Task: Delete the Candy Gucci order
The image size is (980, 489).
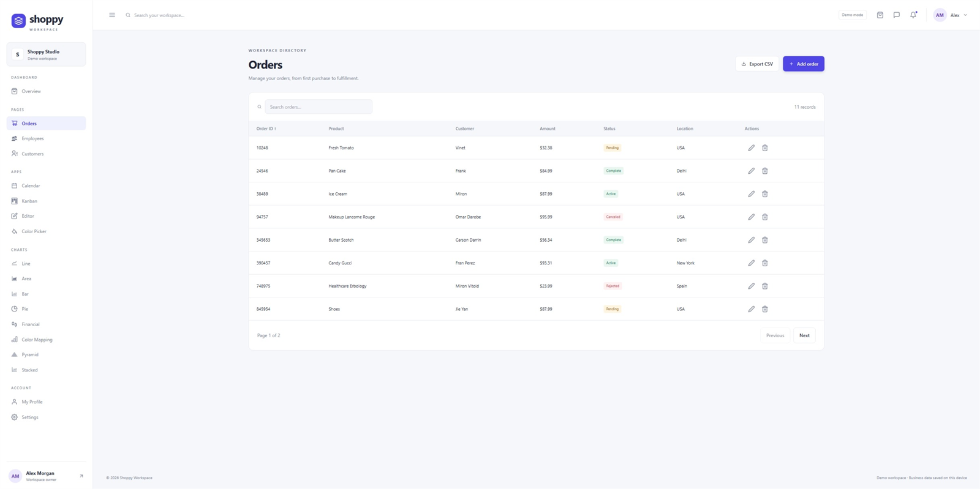Action: tap(765, 263)
